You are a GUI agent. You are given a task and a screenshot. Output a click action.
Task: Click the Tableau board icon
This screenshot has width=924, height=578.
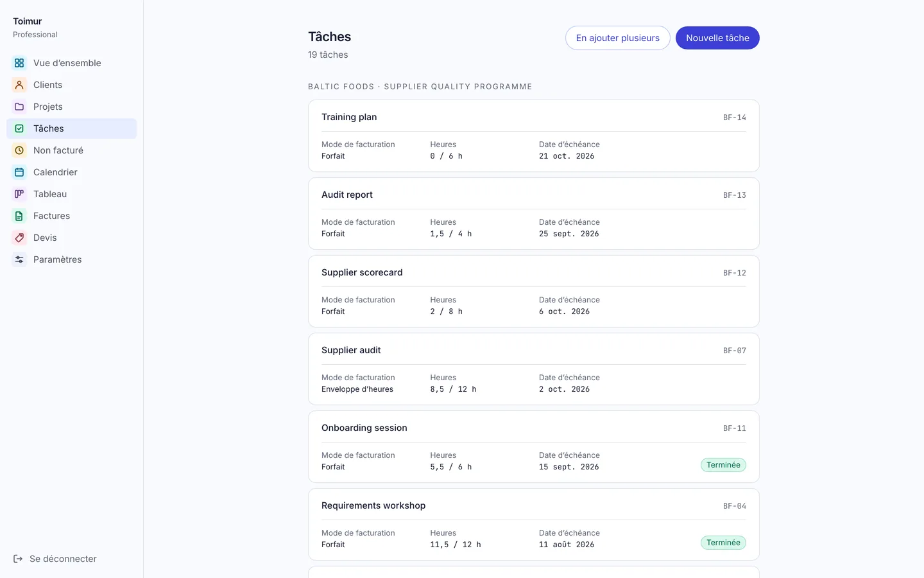point(19,194)
